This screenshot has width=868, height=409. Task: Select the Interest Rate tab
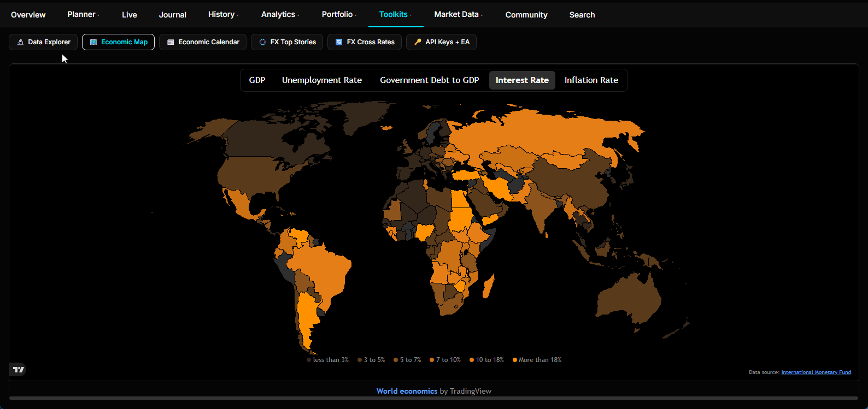click(x=522, y=80)
